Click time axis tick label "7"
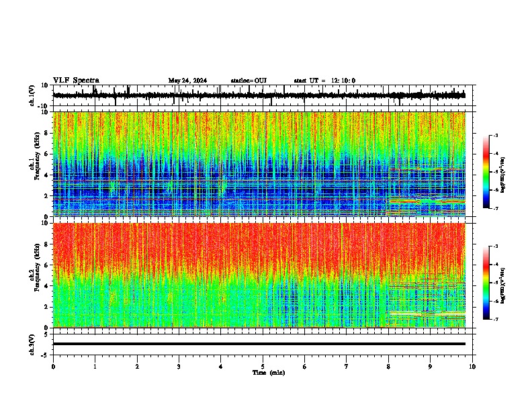The image size is (532, 411). click(x=347, y=367)
